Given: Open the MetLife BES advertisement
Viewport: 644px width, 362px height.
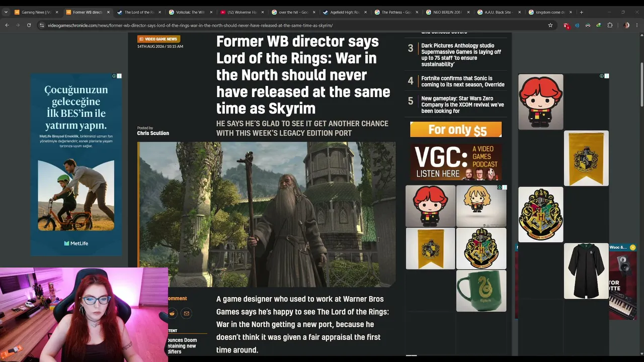Looking at the screenshot, I should point(76,164).
